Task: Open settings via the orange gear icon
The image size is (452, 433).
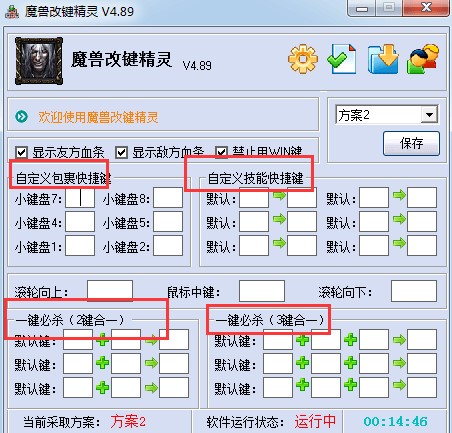Action: (x=303, y=59)
